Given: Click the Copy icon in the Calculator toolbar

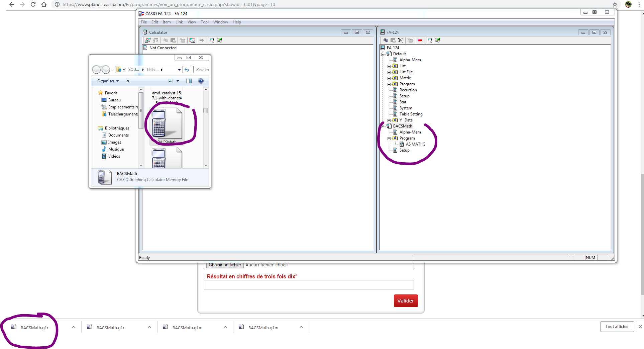Looking at the screenshot, I should 165,40.
